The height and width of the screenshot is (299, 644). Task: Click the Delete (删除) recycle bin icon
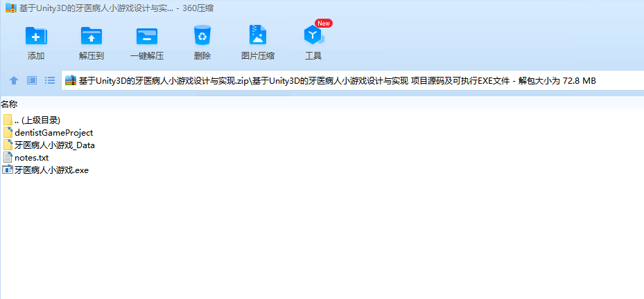point(202,35)
